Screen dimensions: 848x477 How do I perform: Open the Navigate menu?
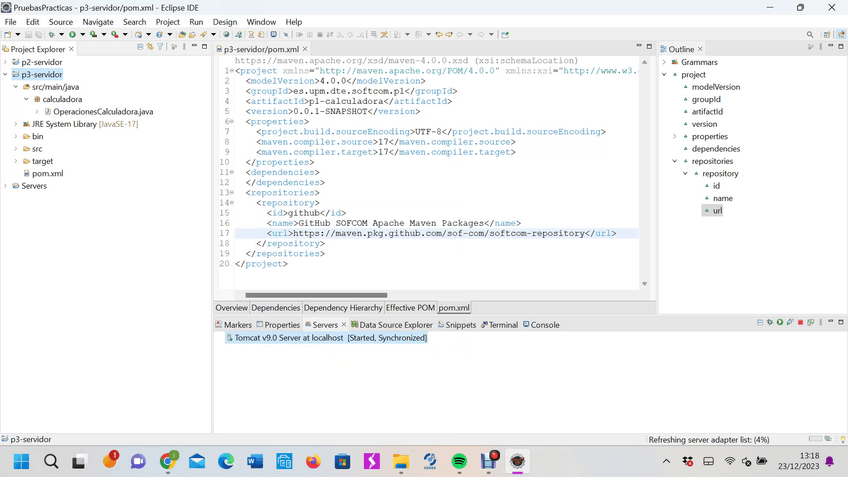[x=98, y=21]
